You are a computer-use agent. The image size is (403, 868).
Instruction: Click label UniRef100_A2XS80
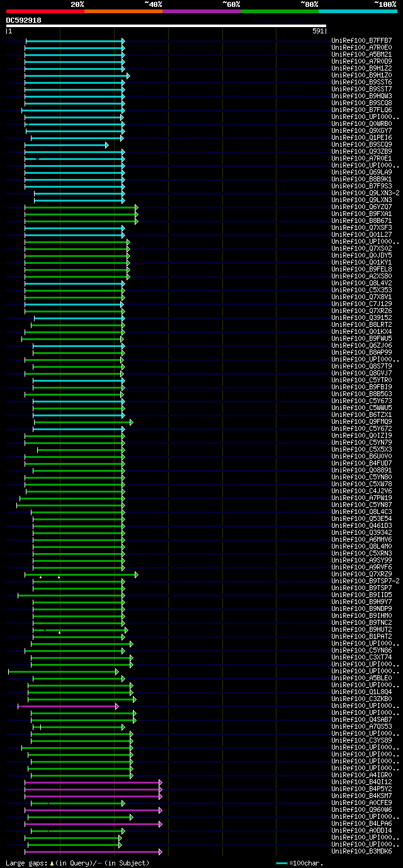pos(361,276)
